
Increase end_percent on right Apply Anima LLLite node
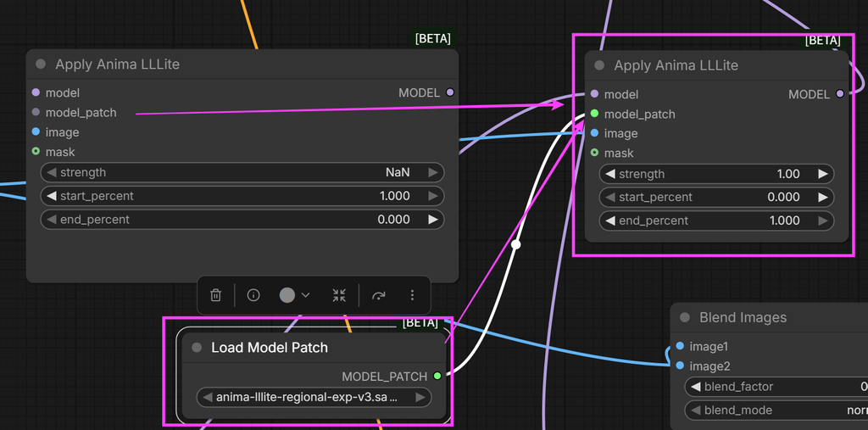tap(823, 221)
